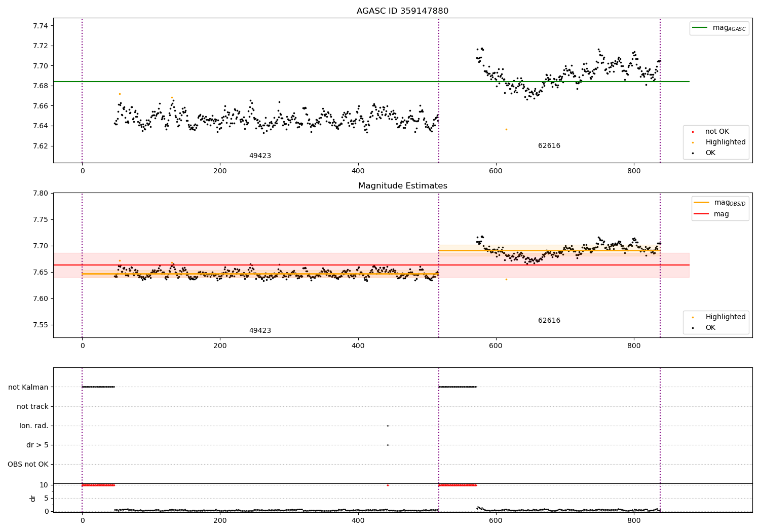Click obsid label "49423" in AGASC plot
Image resolution: width=760 pixels, height=532 pixels.
(x=260, y=156)
